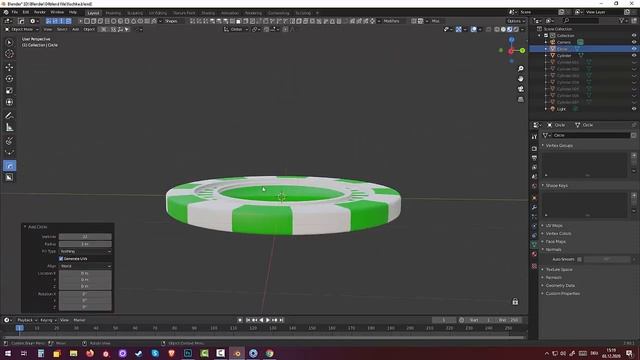Screen dimensions: 640x360
Task: Select the Cursor tool in left toolbar
Action: pos(9,54)
